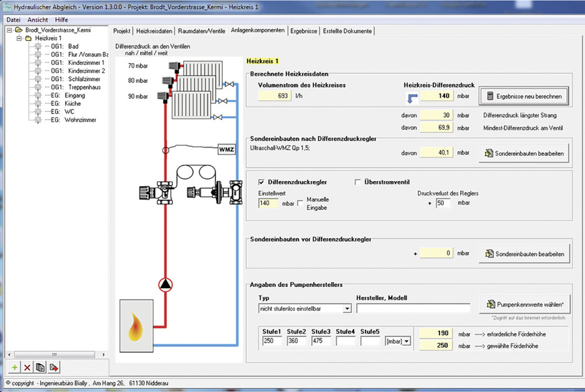Click the WMZ heat meter box
Viewport: 585px width, 392px height.
click(x=227, y=149)
